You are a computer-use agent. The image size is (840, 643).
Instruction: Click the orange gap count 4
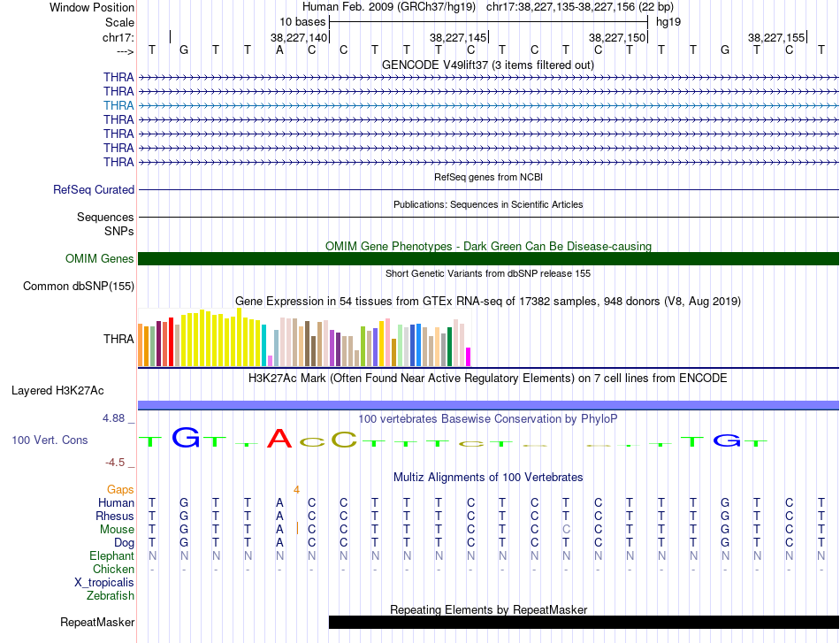[x=296, y=490]
